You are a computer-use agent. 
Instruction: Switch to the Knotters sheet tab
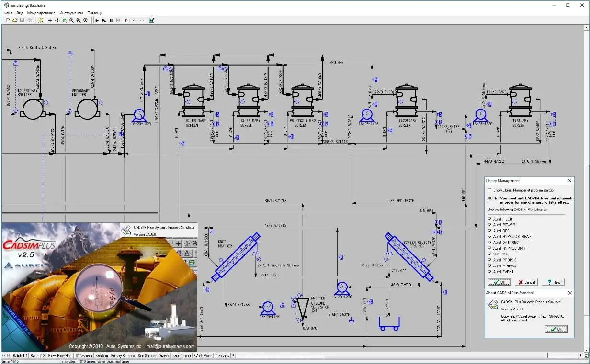click(102, 356)
